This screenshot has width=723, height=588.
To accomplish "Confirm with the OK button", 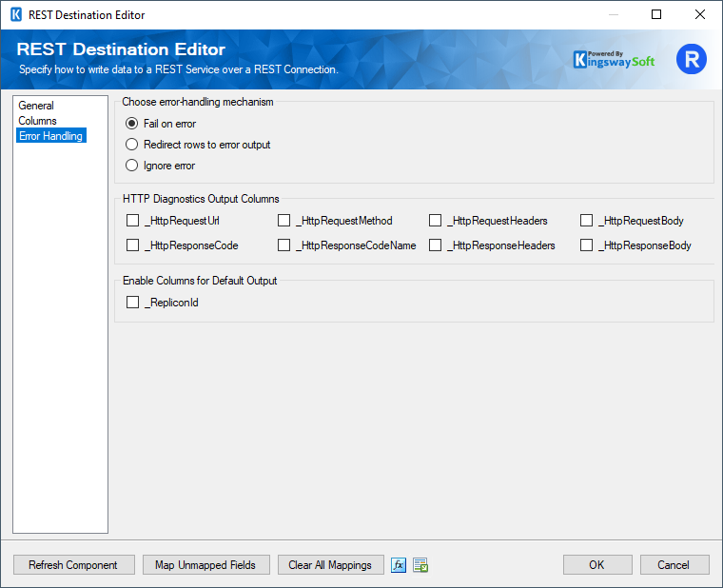I will tap(597, 565).
